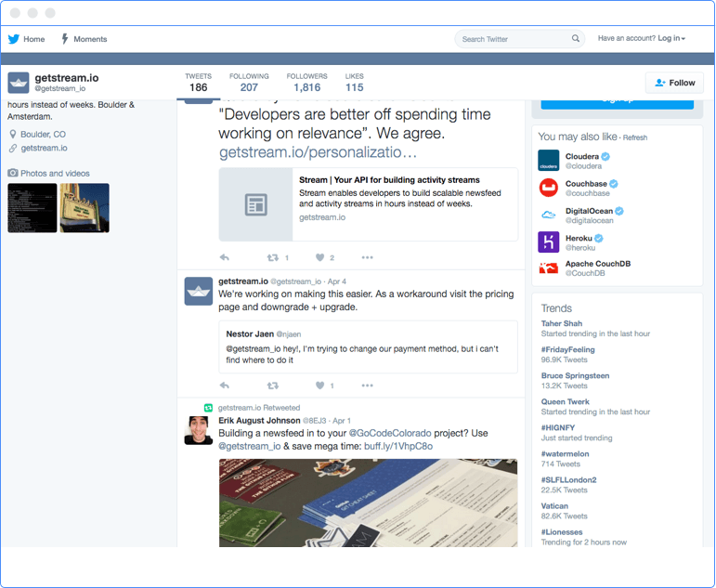Open the Vatican trend

tap(554, 505)
